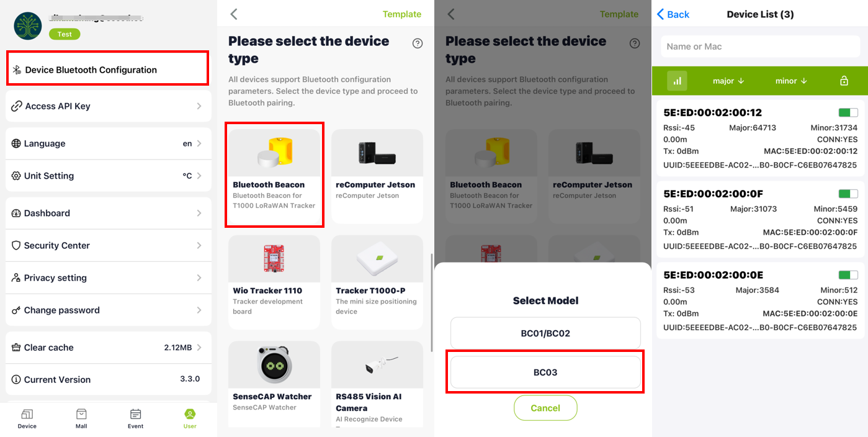Image resolution: width=868 pixels, height=437 pixels.
Task: Open the Mall tab
Action: pyautogui.click(x=81, y=418)
